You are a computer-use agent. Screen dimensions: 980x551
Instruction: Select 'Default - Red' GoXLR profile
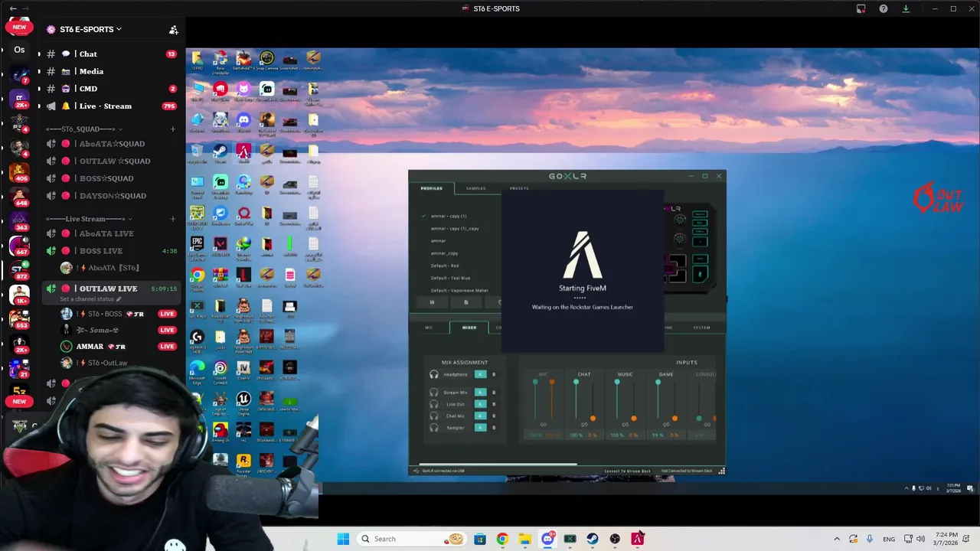(x=445, y=266)
